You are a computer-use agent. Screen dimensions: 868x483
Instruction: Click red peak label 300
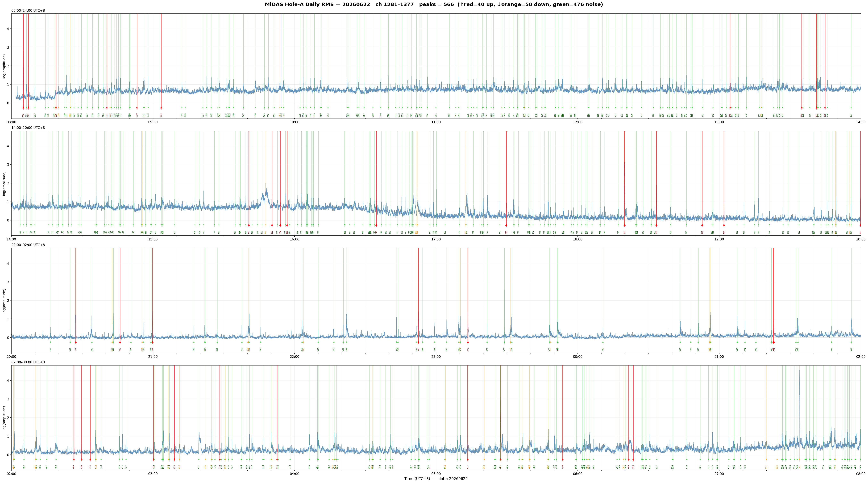point(624,232)
